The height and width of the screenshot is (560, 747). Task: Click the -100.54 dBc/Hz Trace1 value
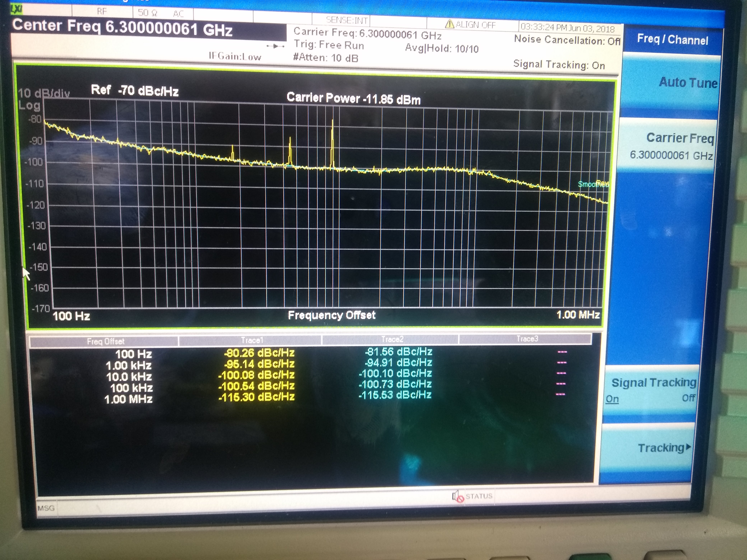[x=256, y=386]
